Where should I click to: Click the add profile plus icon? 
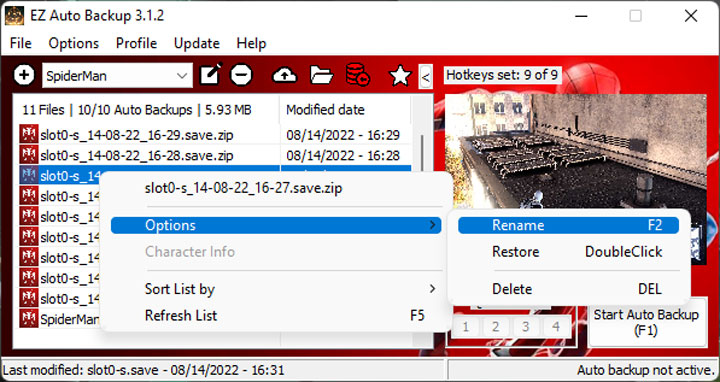24,75
